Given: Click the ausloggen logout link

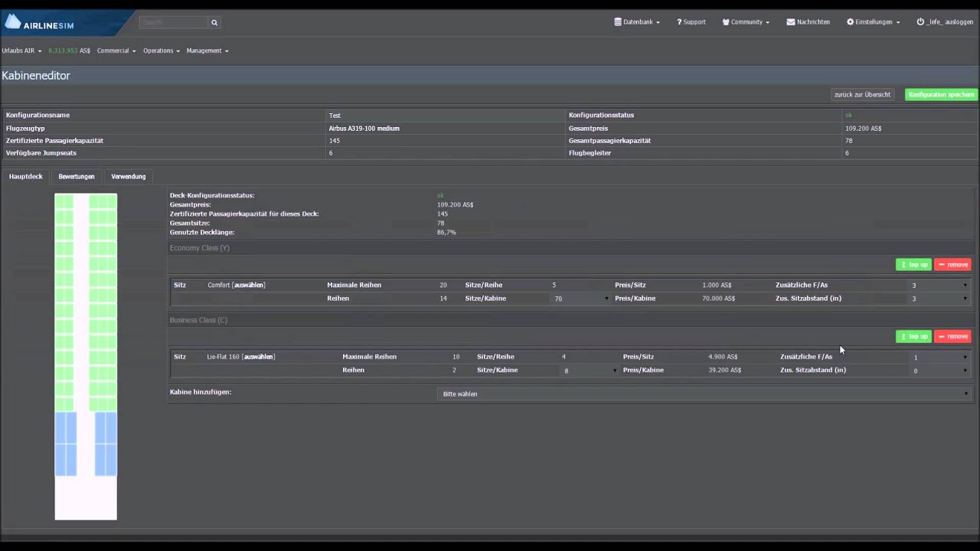Looking at the screenshot, I should click(x=945, y=22).
